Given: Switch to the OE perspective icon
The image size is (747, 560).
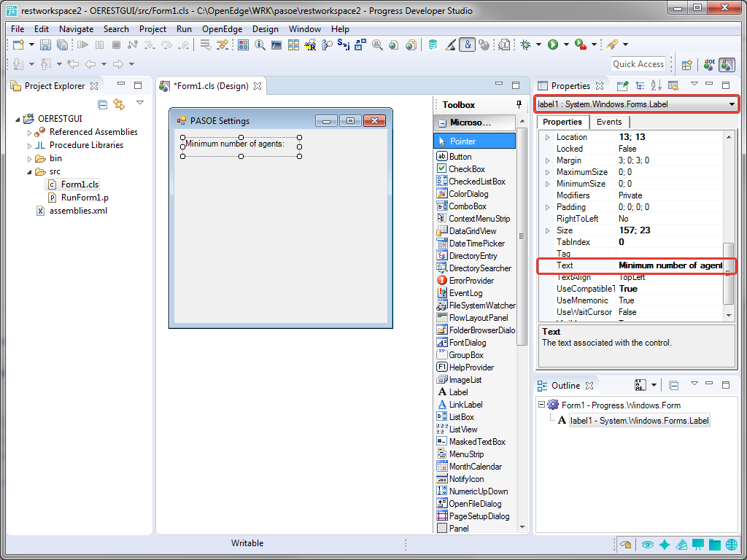Looking at the screenshot, I should pyautogui.click(x=709, y=65).
